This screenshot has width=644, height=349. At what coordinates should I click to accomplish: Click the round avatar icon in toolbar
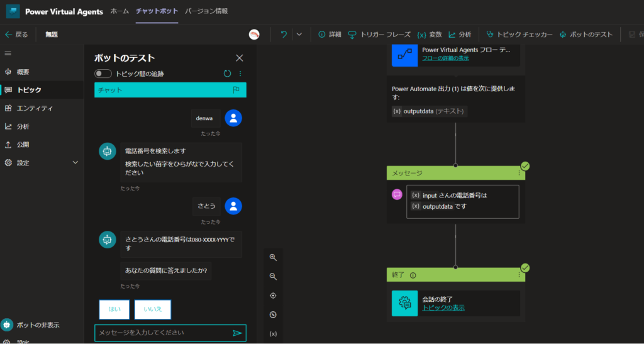254,35
